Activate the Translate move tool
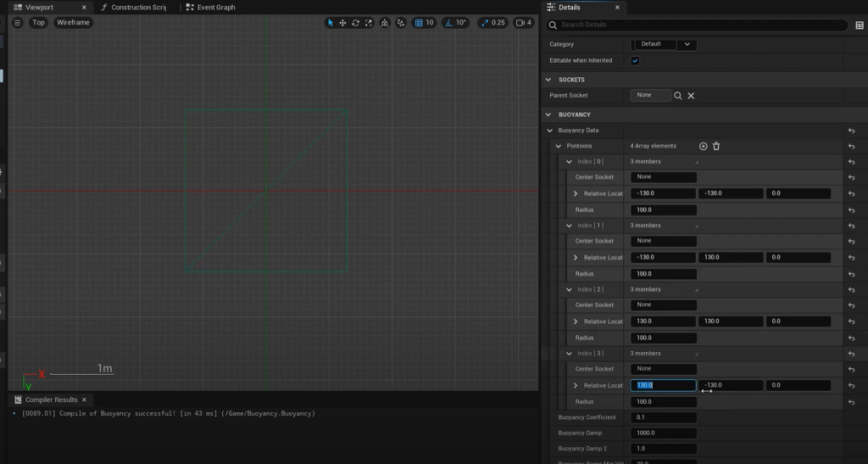Screen dimensions: 868x464 (x=342, y=23)
